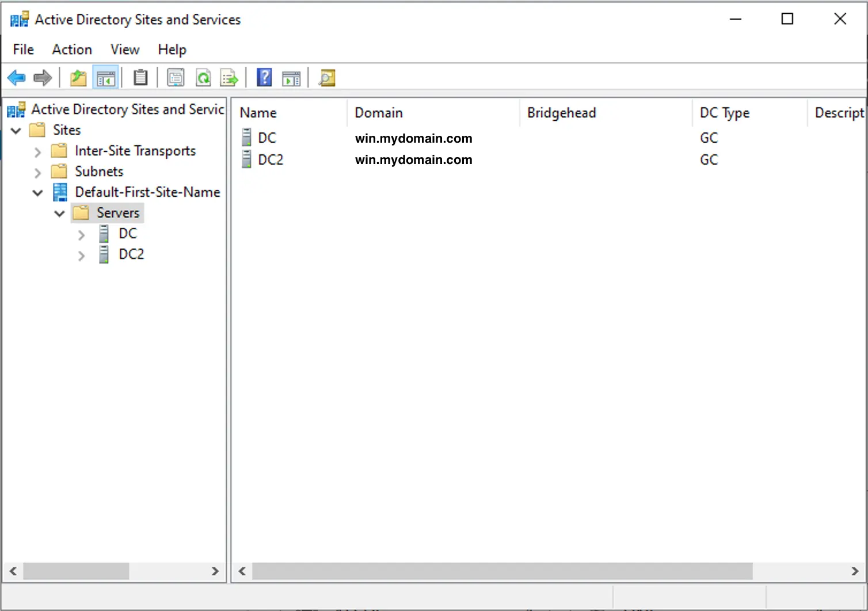Click the Default-First-Site-Name site icon
The height and width of the screenshot is (611, 868).
tap(60, 192)
